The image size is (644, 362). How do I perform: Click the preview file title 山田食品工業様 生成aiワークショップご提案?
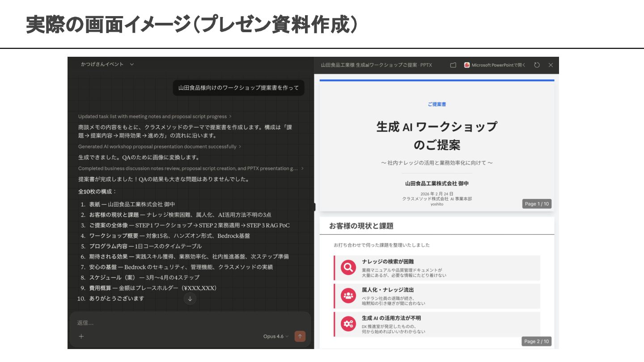(x=377, y=65)
